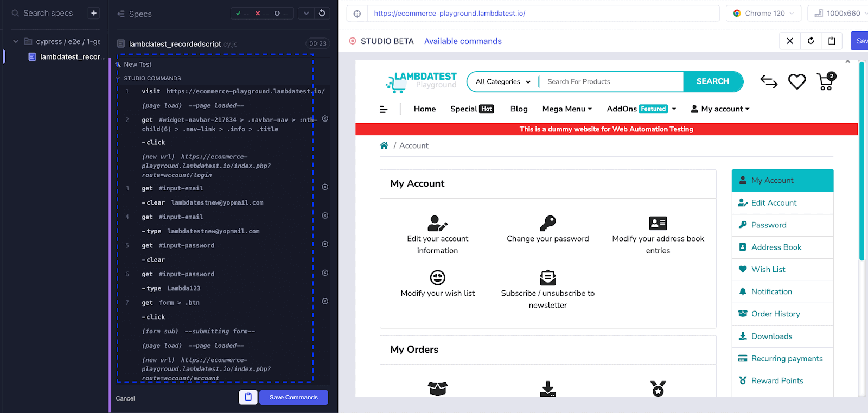Click the home breadcrumb icon
868x413 pixels.
(384, 145)
